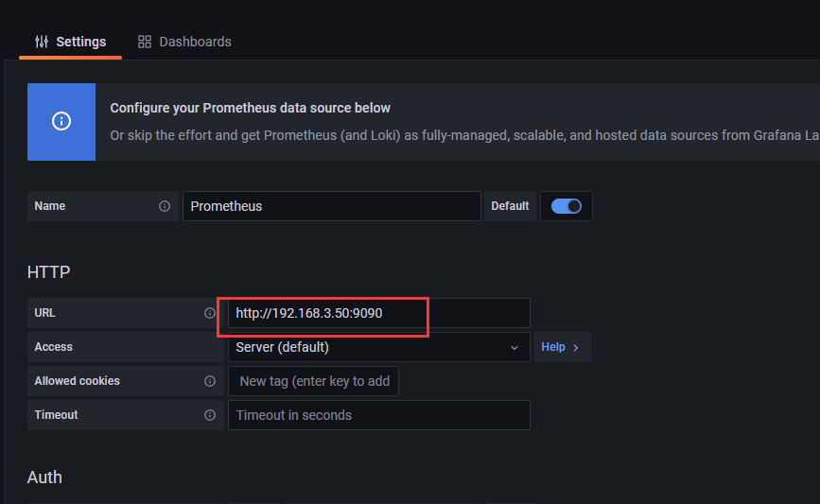The width and height of the screenshot is (820, 504).
Task: Click the Auth section heading
Action: (44, 478)
